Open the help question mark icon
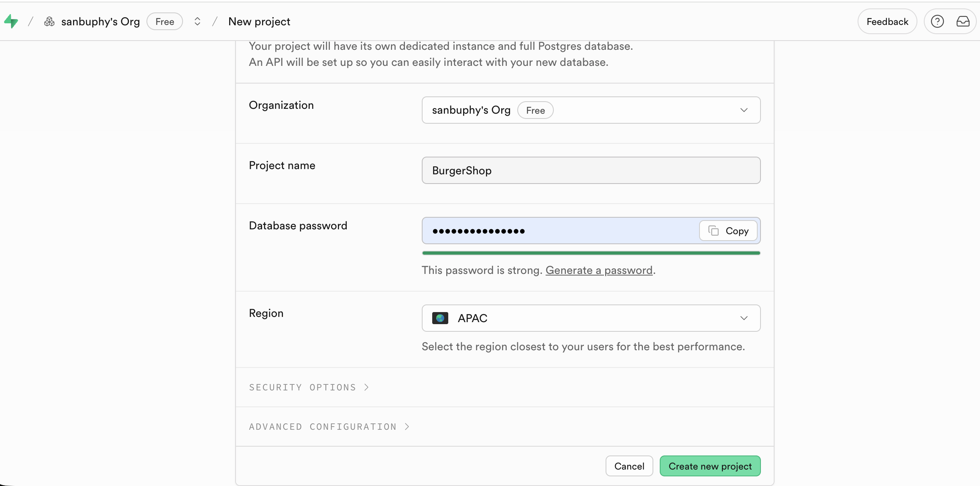Screen dimensions: 980x486 (937, 22)
